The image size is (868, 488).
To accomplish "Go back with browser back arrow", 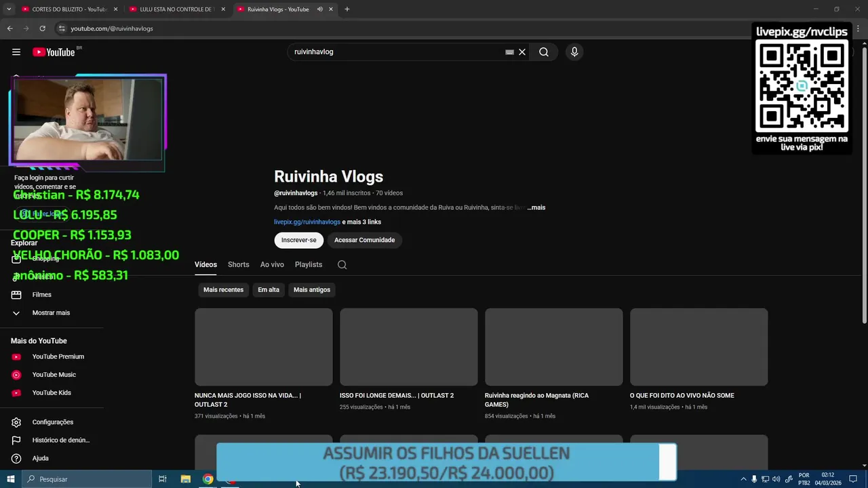I will click(9, 28).
